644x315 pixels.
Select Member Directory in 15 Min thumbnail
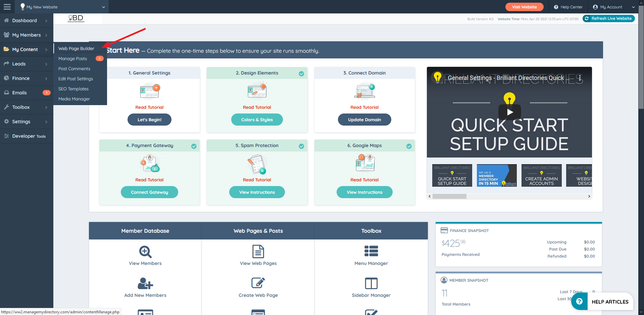(497, 175)
